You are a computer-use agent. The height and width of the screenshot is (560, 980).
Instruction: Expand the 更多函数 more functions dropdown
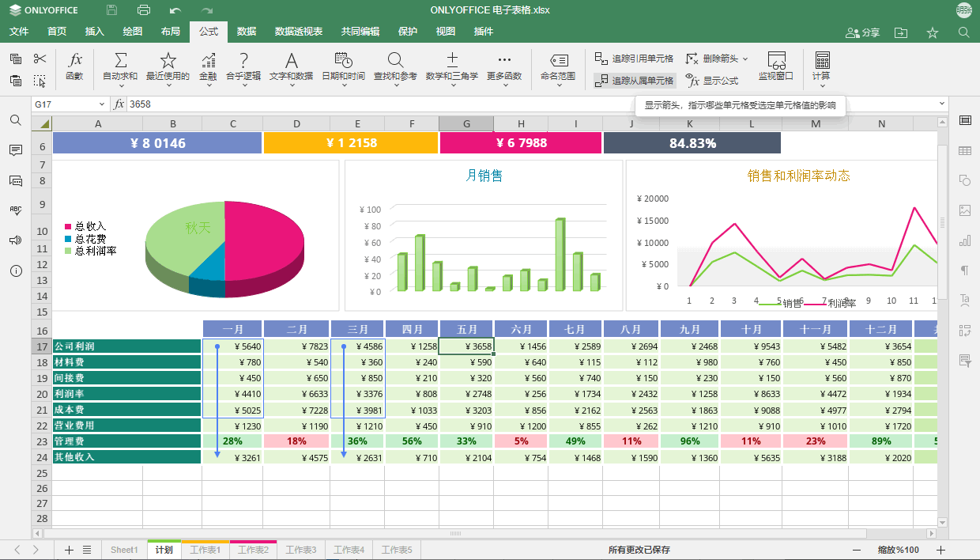click(504, 86)
